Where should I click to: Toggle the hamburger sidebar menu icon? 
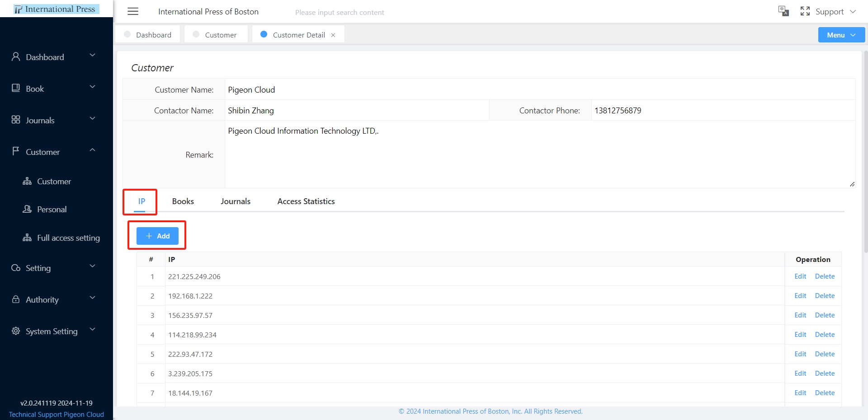tap(133, 12)
